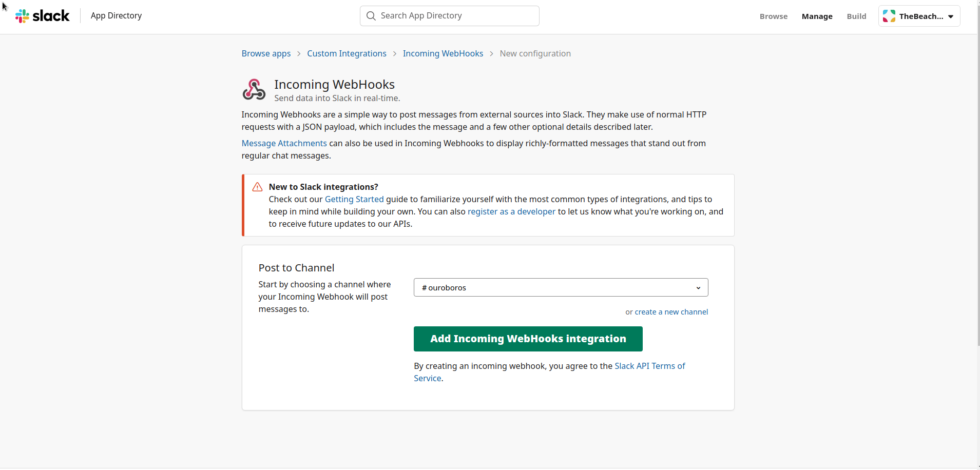Open the Getting Started guide link
Viewport: 980px width, 470px height.
354,199
